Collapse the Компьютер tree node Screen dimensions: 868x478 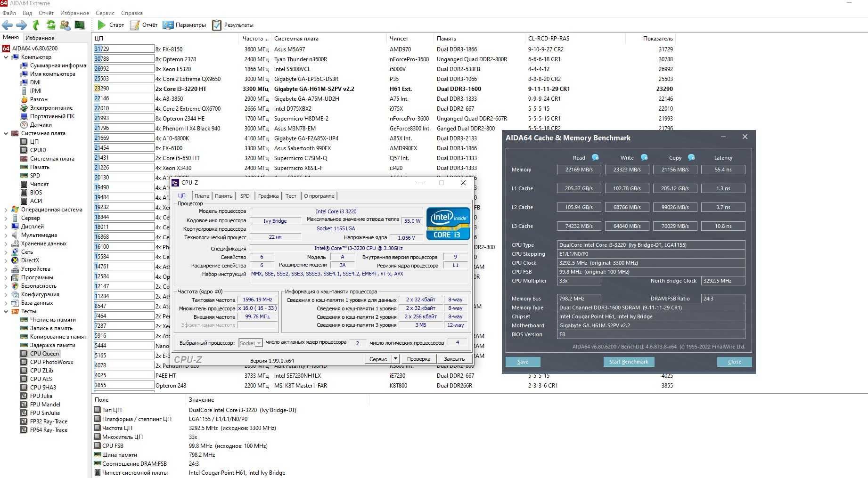(x=6, y=57)
